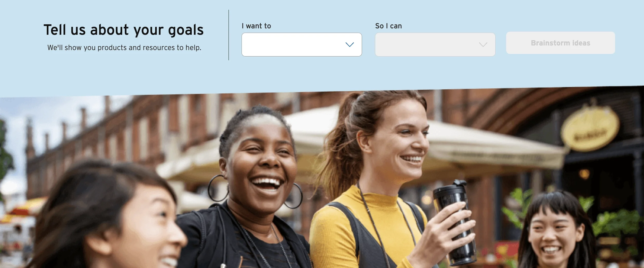Click the blue chevron in "I want to" box
Screen dimensions: 644x268
point(350,45)
